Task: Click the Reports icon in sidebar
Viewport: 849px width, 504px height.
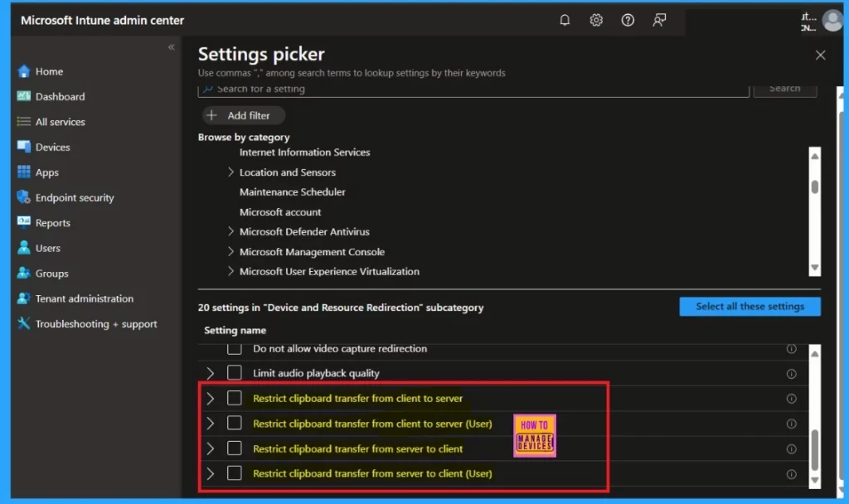Action: click(x=24, y=222)
